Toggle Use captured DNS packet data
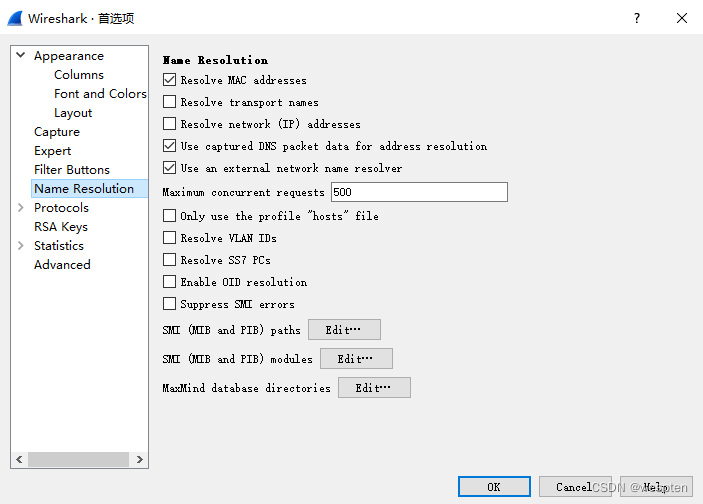The width and height of the screenshot is (703, 504). [x=169, y=146]
